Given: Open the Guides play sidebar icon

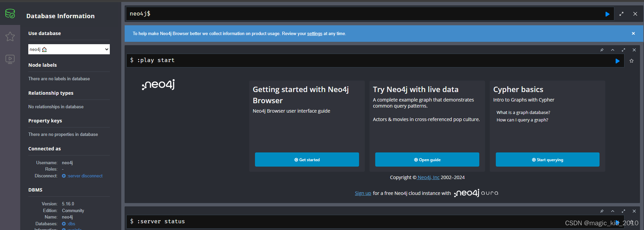Looking at the screenshot, I should pos(10,60).
